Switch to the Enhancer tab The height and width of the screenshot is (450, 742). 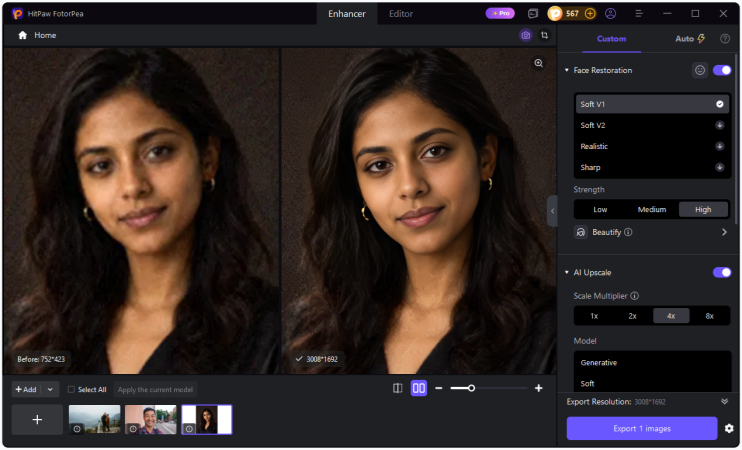click(x=347, y=14)
